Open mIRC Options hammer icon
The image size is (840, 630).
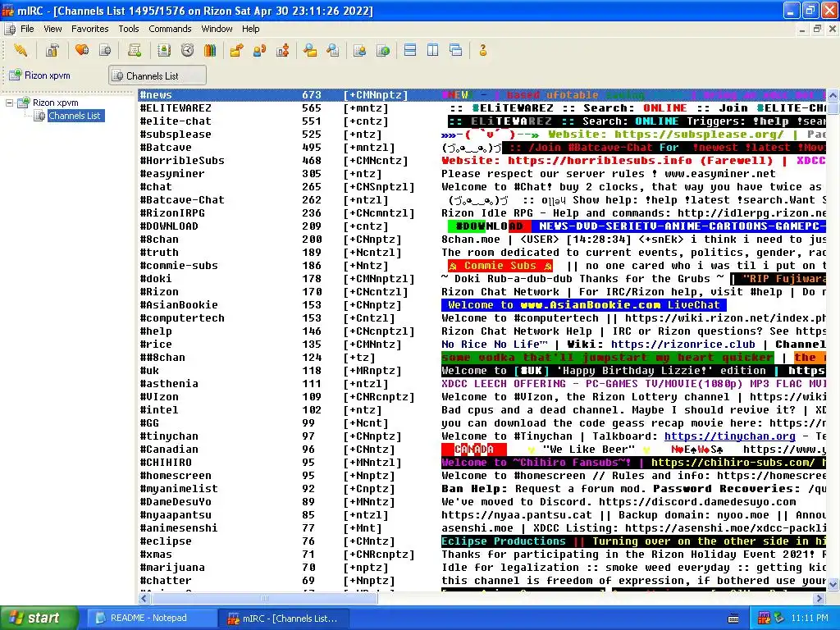[52, 50]
